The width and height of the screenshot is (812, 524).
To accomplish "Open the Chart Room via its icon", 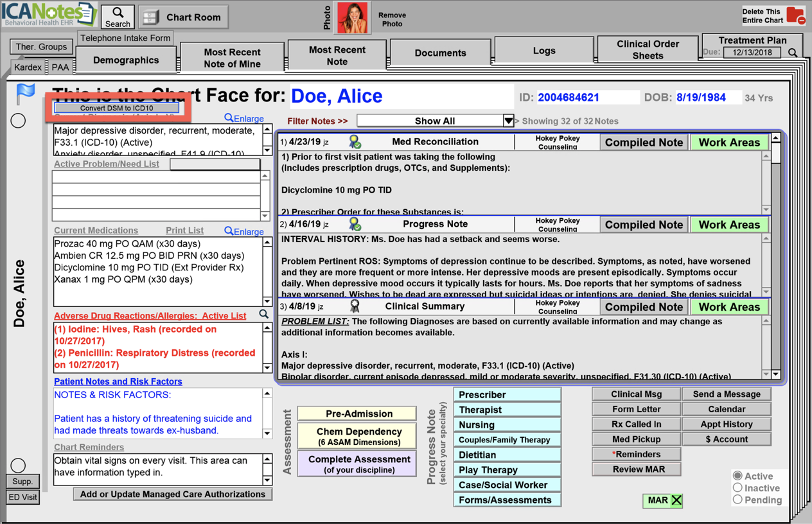I will coord(150,17).
